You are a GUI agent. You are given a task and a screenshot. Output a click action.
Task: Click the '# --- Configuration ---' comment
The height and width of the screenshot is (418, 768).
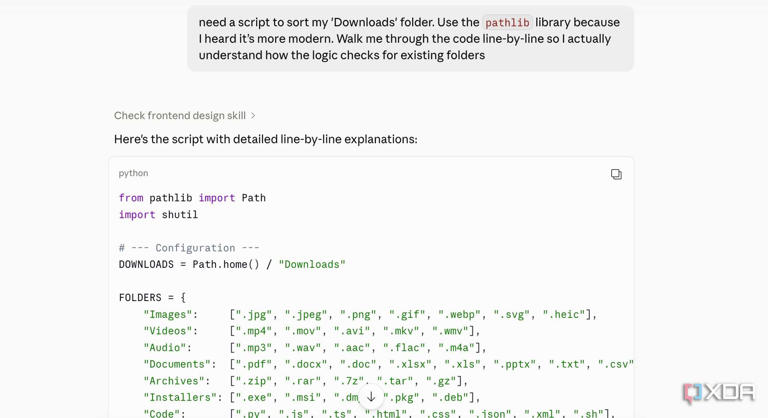[189, 248]
